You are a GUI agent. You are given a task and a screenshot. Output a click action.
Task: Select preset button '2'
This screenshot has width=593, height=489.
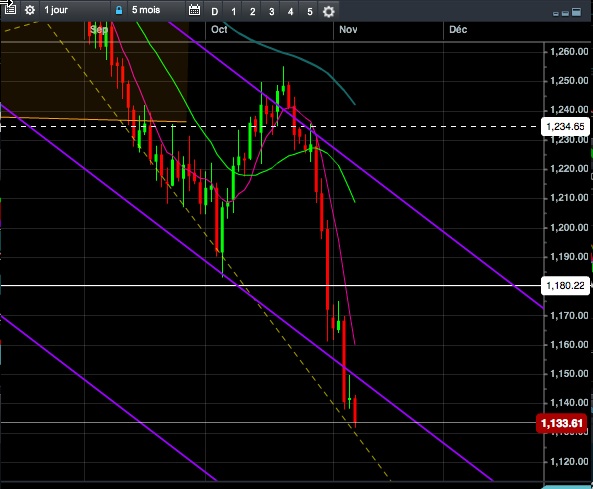point(252,11)
